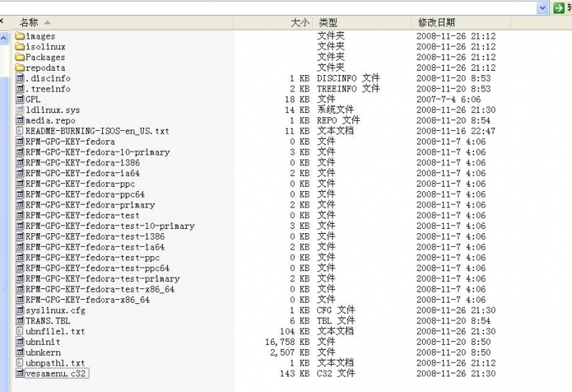
Task: Click the GPL file icon
Action: click(20, 99)
